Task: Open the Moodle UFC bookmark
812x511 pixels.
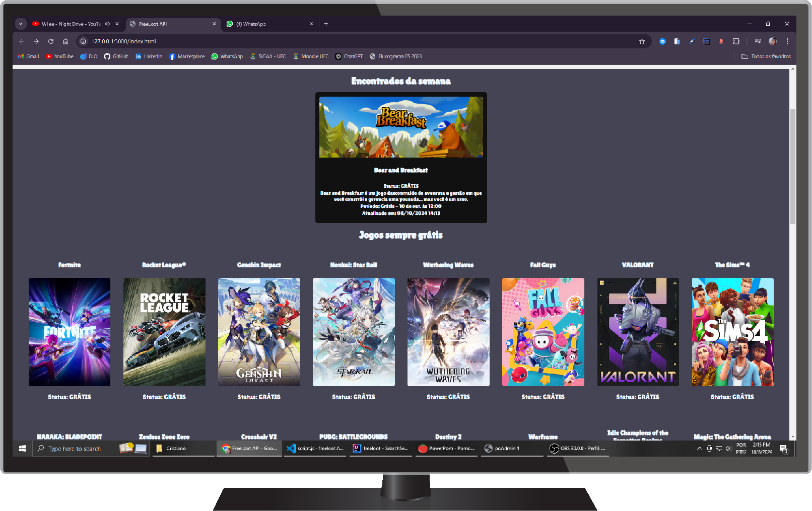Action: (x=311, y=56)
